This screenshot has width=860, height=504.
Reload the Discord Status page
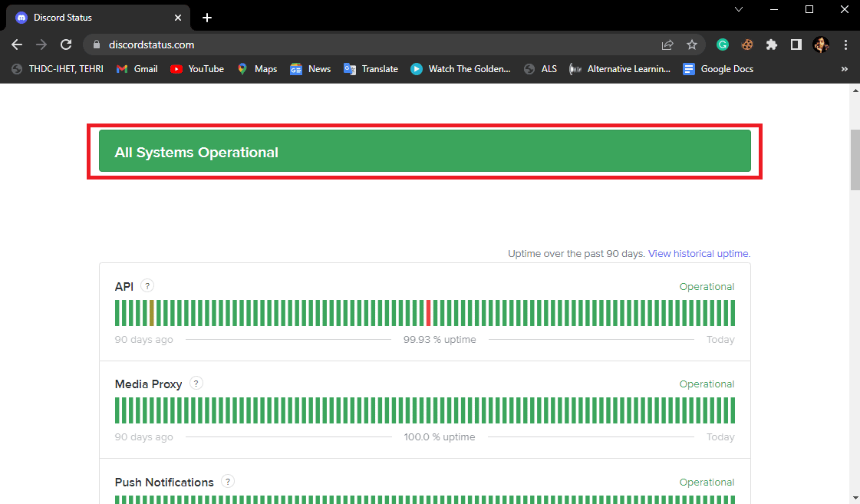(x=66, y=45)
